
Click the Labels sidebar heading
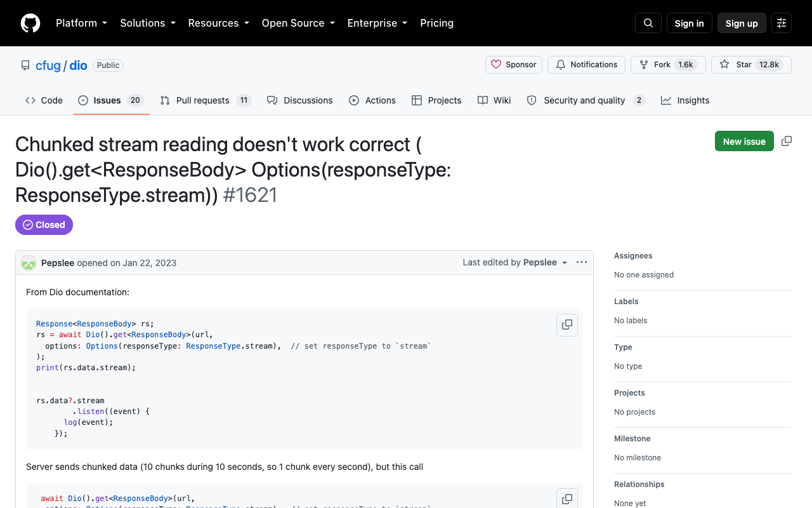coord(626,302)
